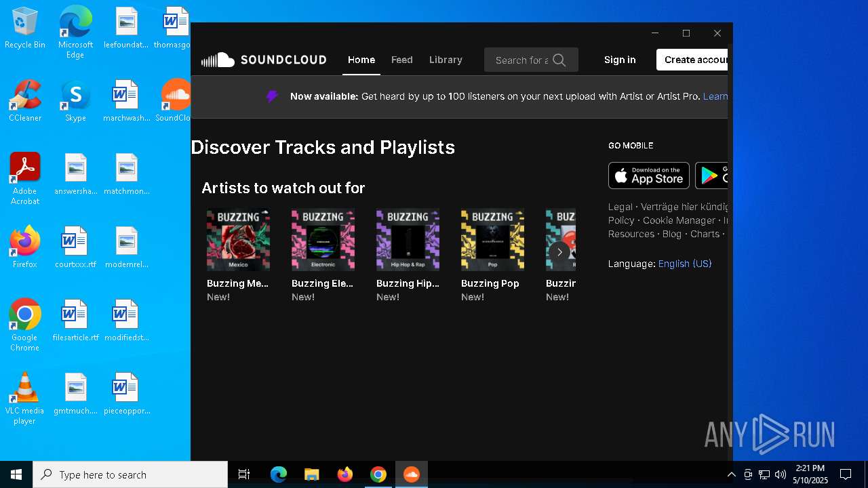Focus the SoundCloud search field
Viewport: 868px width, 488px height.
pos(531,60)
